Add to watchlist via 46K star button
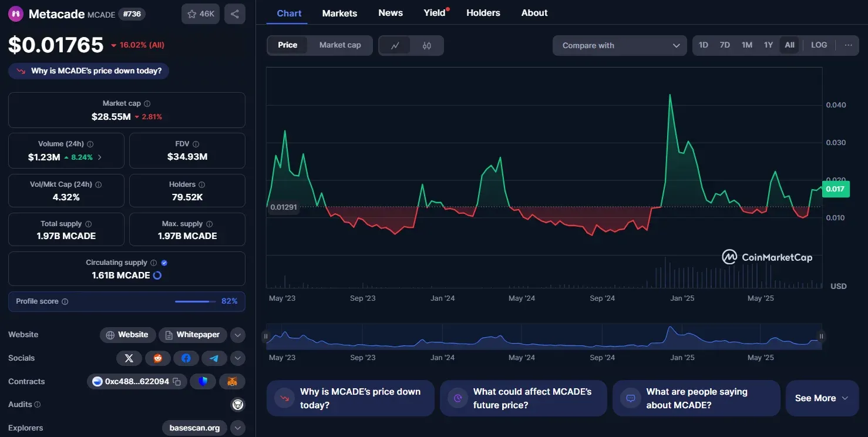This screenshot has height=437, width=868. (x=200, y=14)
